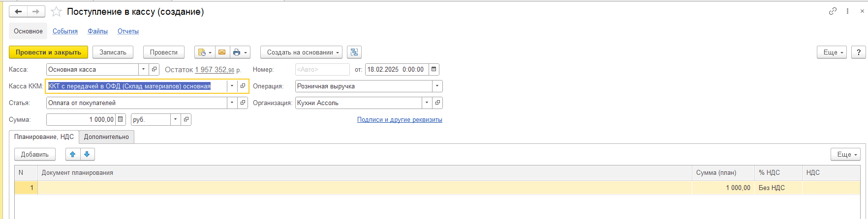Click the Добавить button
The width and height of the screenshot is (868, 219).
[x=35, y=154]
